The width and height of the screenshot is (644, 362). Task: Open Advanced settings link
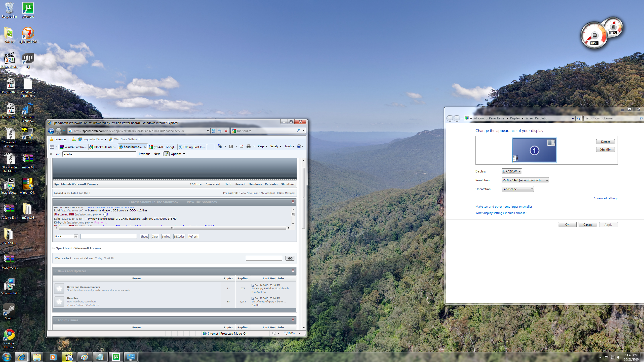606,198
